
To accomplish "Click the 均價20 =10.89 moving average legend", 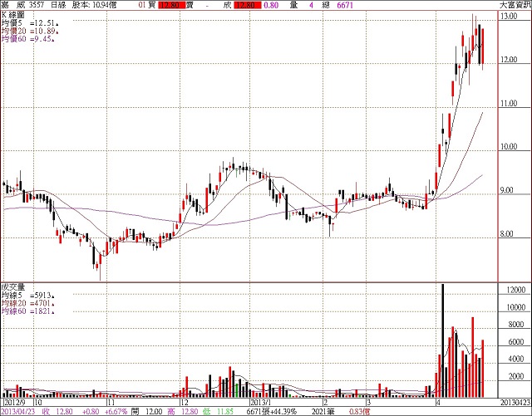I will pos(30,31).
